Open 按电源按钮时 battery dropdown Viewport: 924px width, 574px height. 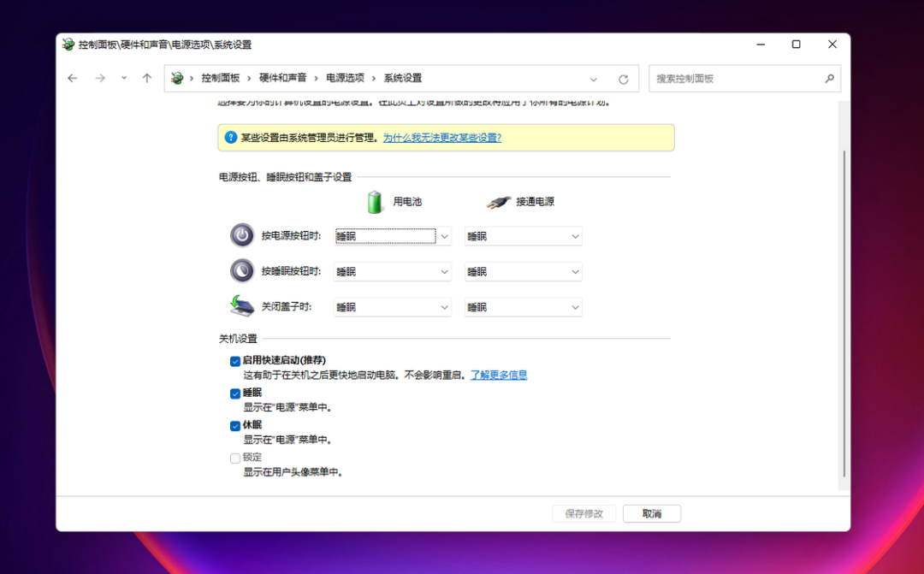[393, 236]
